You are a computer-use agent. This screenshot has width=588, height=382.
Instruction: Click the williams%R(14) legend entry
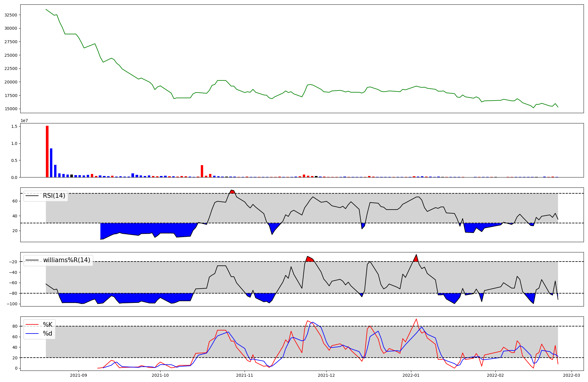pyautogui.click(x=66, y=260)
